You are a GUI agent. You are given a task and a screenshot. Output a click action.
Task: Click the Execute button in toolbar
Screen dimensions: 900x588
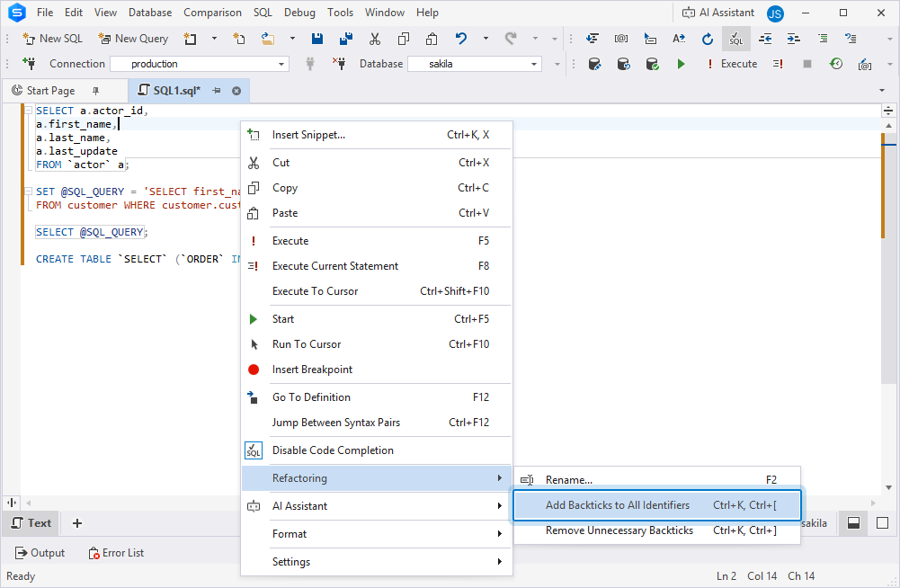(732, 64)
